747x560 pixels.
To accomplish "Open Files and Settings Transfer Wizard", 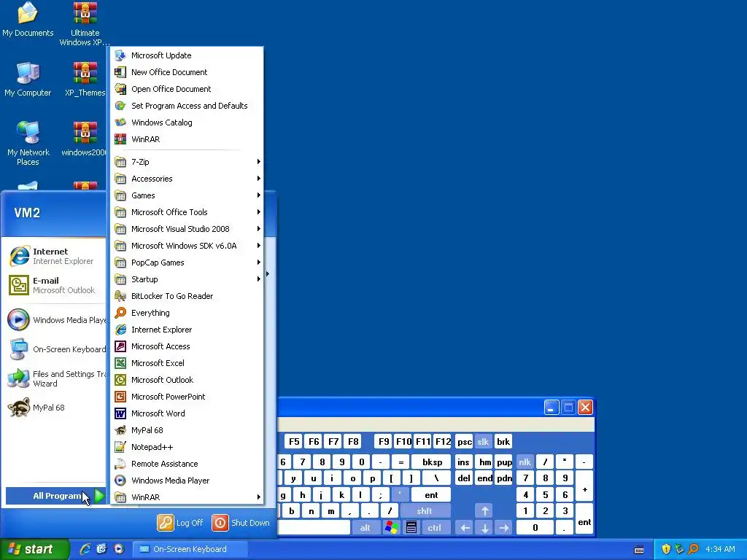I will pyautogui.click(x=55, y=378).
